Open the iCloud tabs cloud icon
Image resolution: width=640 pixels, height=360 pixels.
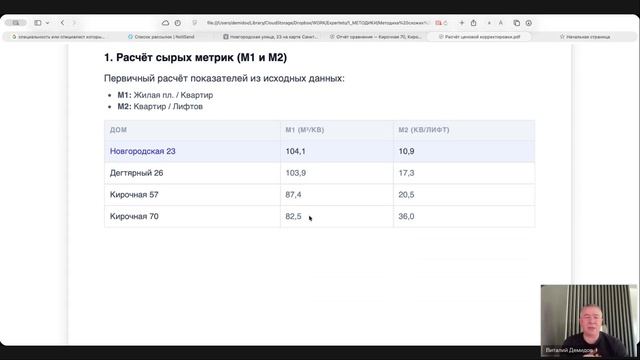coord(165,23)
